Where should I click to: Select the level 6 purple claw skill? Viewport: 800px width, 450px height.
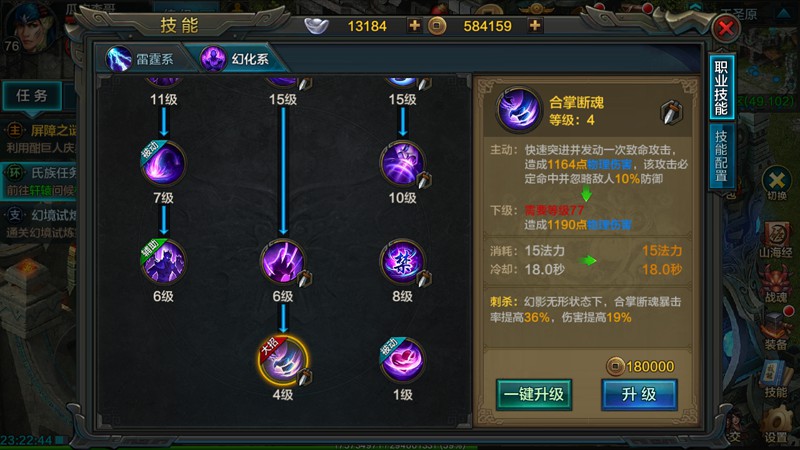pos(283,262)
